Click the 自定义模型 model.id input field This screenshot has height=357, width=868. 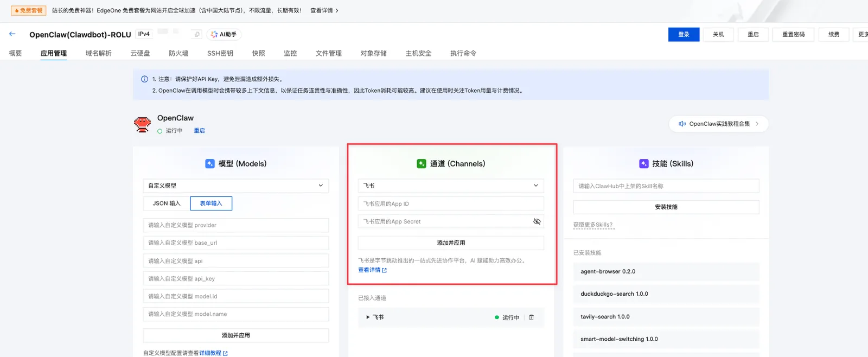[236, 296]
